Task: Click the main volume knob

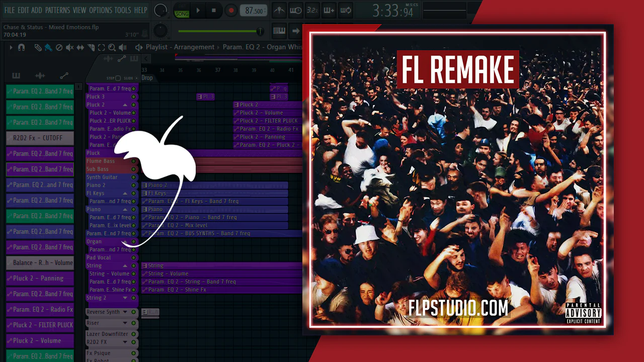Action: point(160,10)
